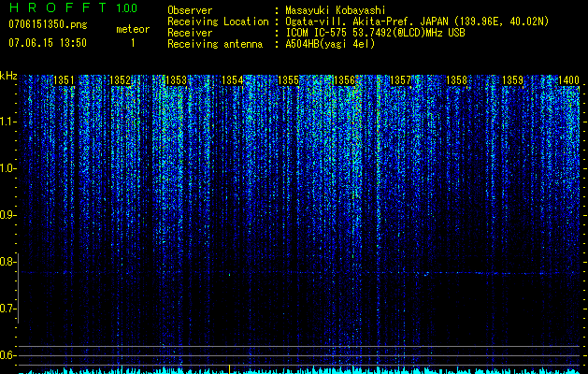588x374 pixels.
Task: Click the kHz axis unit label
Action: [x=8, y=76]
